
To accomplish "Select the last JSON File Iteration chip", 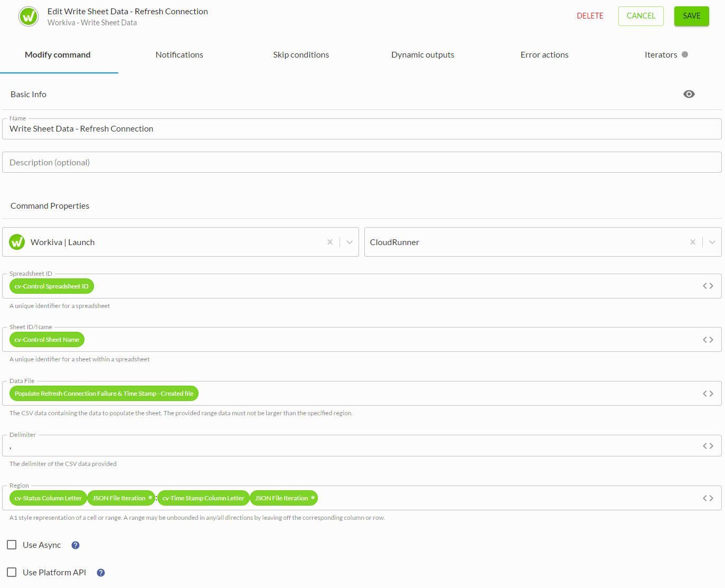I will tap(284, 498).
